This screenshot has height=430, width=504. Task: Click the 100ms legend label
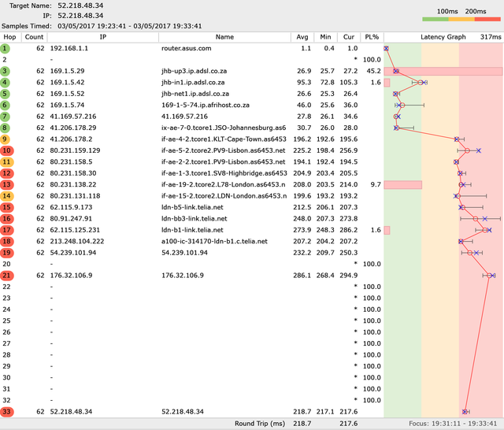pos(447,11)
